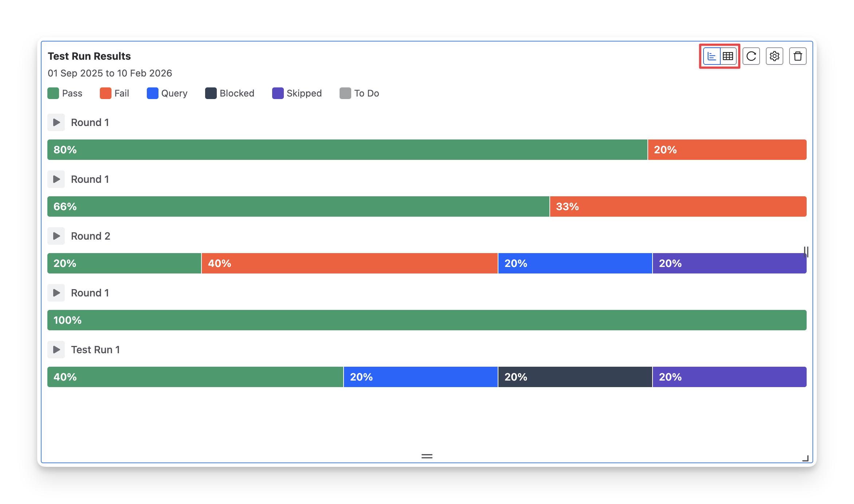Expand the Test Run 1 row
This screenshot has height=504, width=854.
[56, 350]
